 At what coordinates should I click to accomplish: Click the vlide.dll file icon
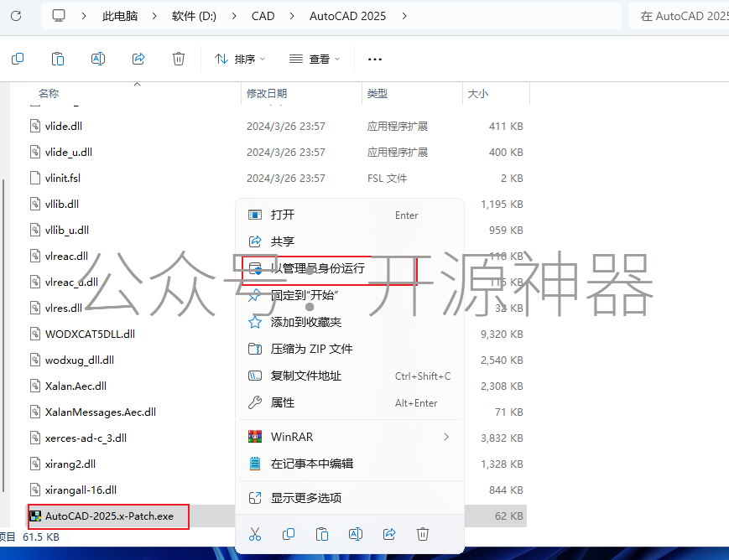tap(35, 126)
